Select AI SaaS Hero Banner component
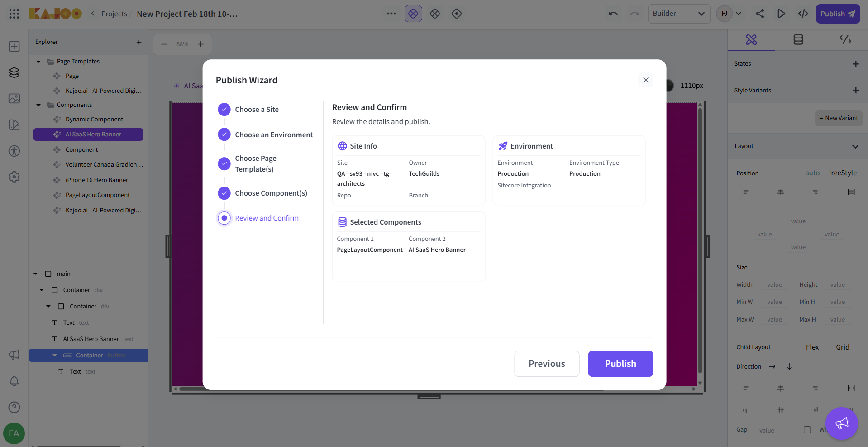 click(x=88, y=135)
